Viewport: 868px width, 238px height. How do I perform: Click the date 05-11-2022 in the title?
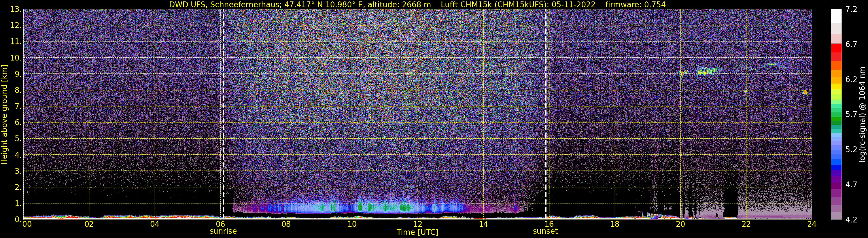[x=574, y=5]
